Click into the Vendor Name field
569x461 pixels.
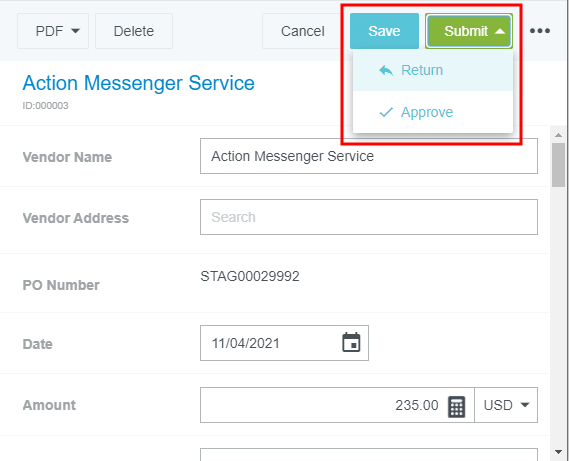(369, 156)
